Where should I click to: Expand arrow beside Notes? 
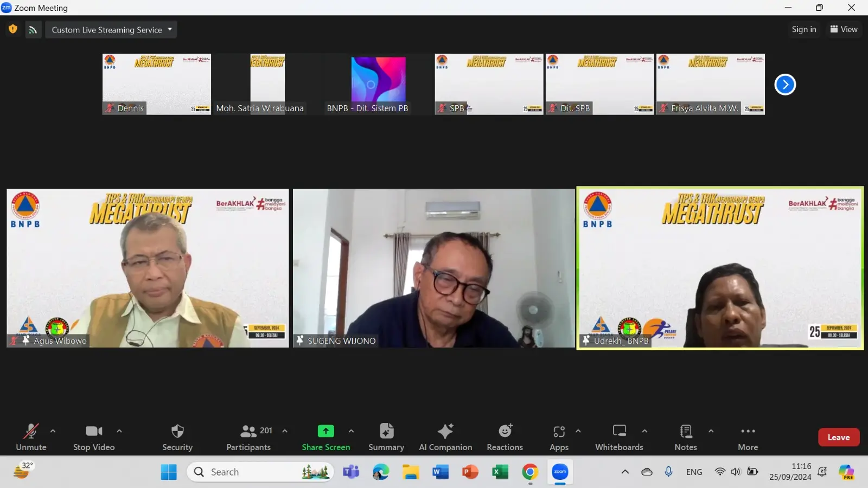711,431
